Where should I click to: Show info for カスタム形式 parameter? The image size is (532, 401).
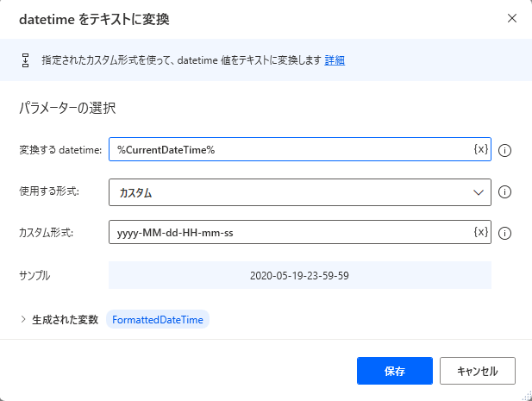coord(504,234)
